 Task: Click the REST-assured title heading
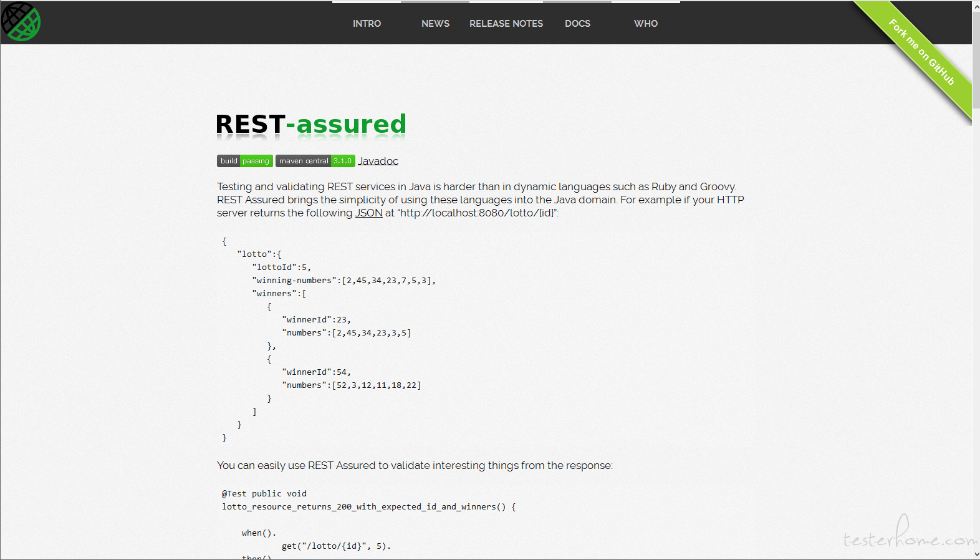pos(311,124)
